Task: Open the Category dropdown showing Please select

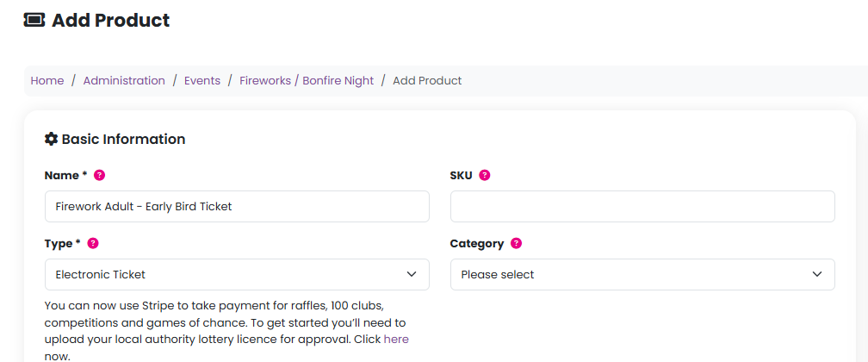Action: click(x=642, y=274)
